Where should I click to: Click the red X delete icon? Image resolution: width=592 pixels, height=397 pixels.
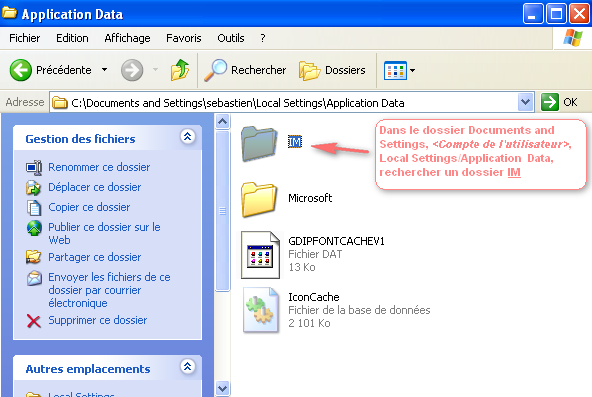(34, 321)
